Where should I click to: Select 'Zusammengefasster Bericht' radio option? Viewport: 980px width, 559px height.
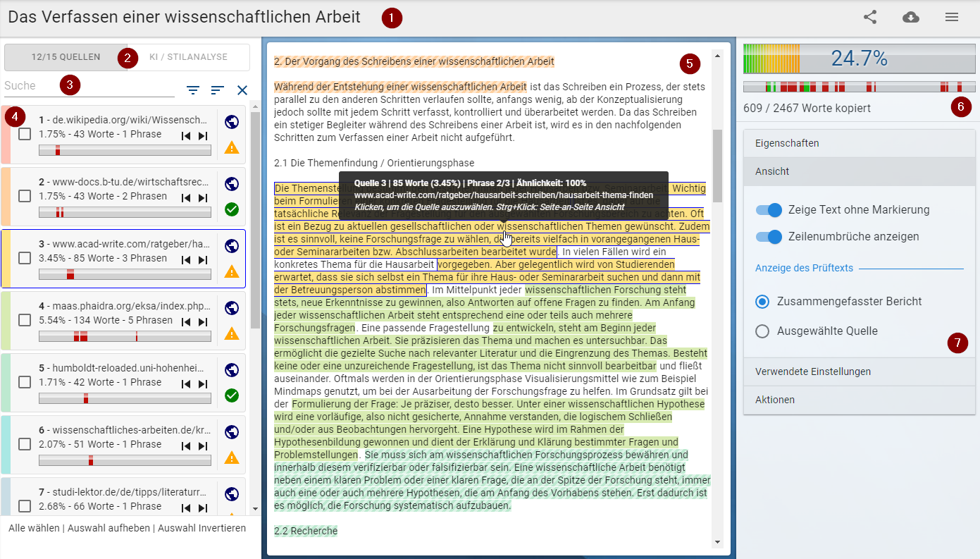coord(762,302)
